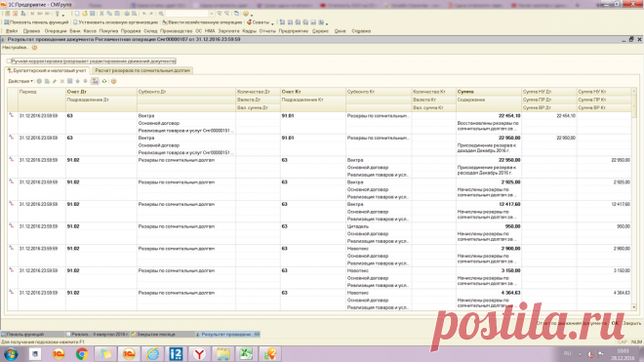Open Зарплата menu
Image resolution: width=644 pixels, height=362 pixels.
pos(228,31)
